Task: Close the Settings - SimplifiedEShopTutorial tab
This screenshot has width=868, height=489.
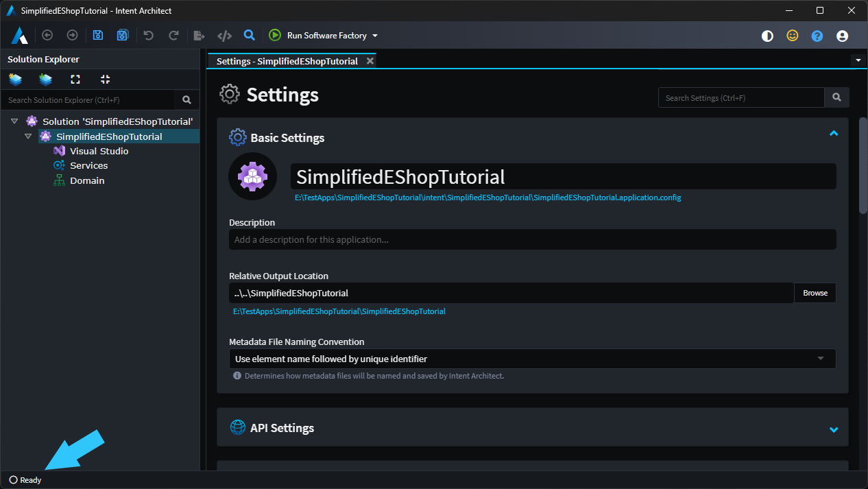Action: click(370, 61)
